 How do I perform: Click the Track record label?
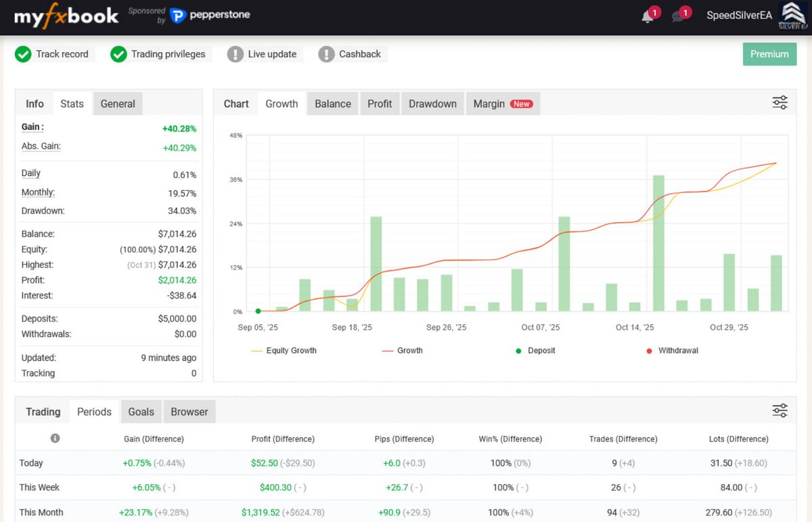pyautogui.click(x=62, y=54)
